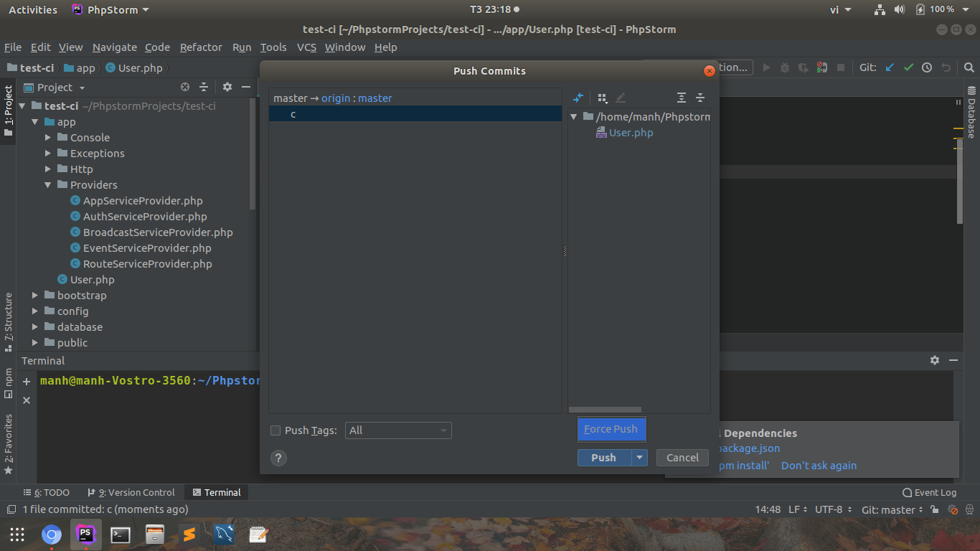Viewport: 980px width, 551px height.
Task: Select commit 'c' in the Push Commits list
Action: 415,114
